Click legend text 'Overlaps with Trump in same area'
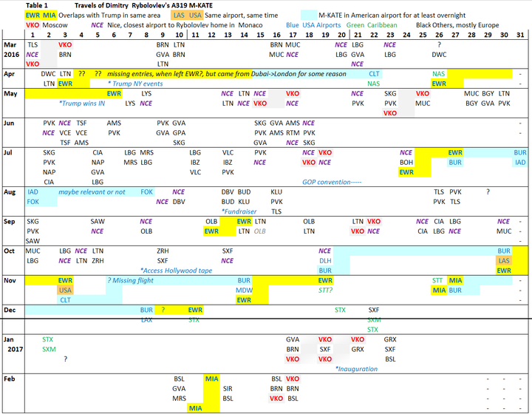This screenshot has width=532, height=417. (109, 16)
